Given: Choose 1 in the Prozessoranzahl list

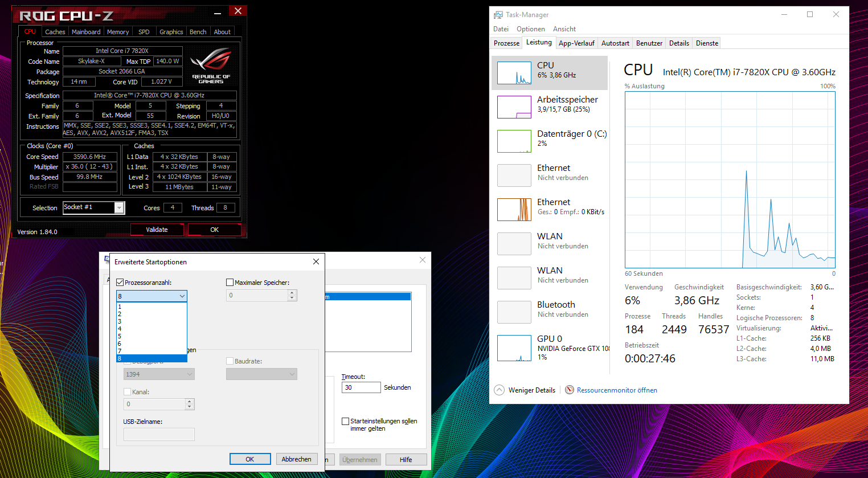Looking at the screenshot, I should [152, 307].
